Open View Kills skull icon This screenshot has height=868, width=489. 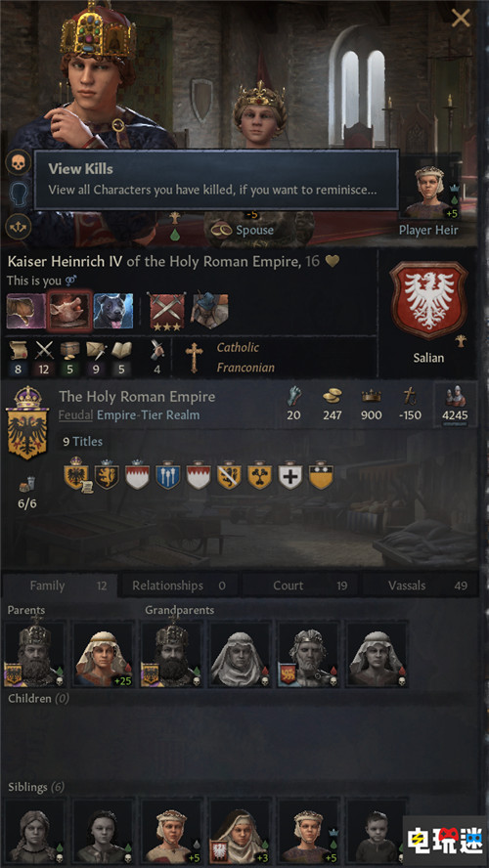18,162
